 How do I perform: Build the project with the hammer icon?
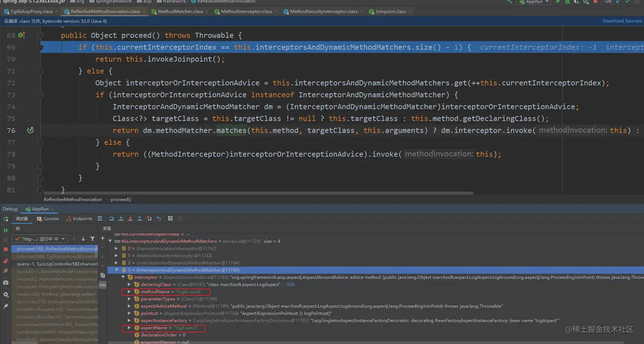pos(509,2)
